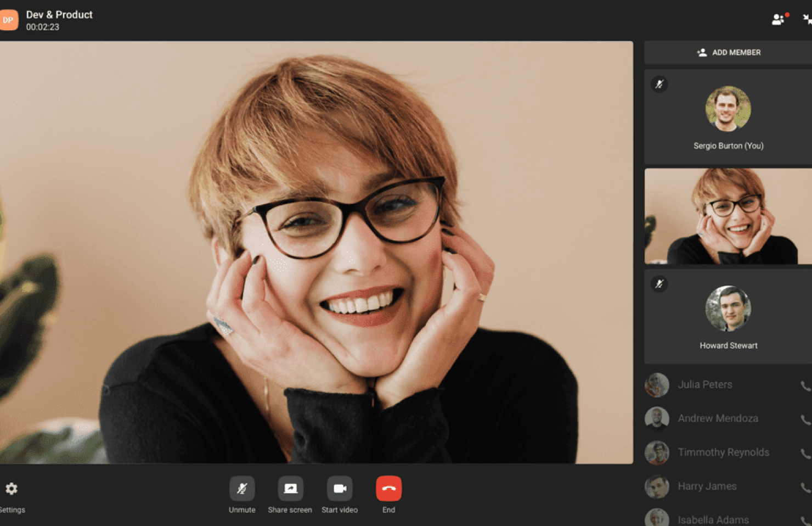Click muted mic icon on Sergio Burton tile
The image size is (812, 526).
659,84
